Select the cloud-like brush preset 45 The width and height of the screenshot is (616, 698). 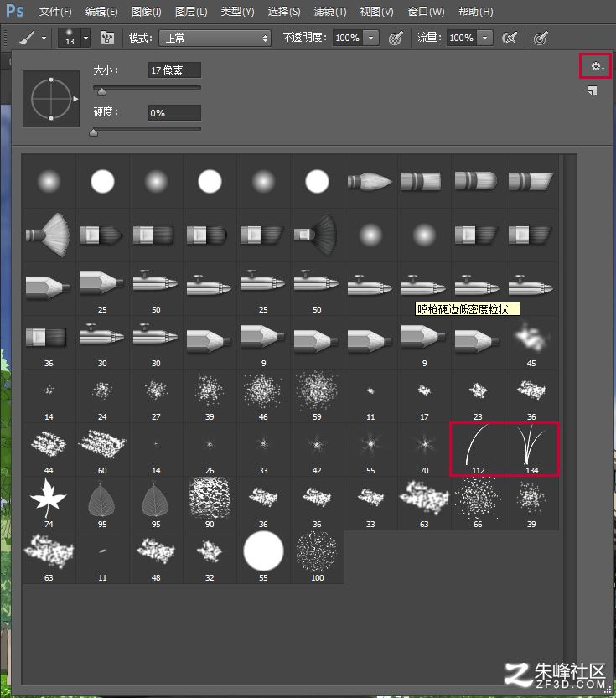pyautogui.click(x=531, y=343)
